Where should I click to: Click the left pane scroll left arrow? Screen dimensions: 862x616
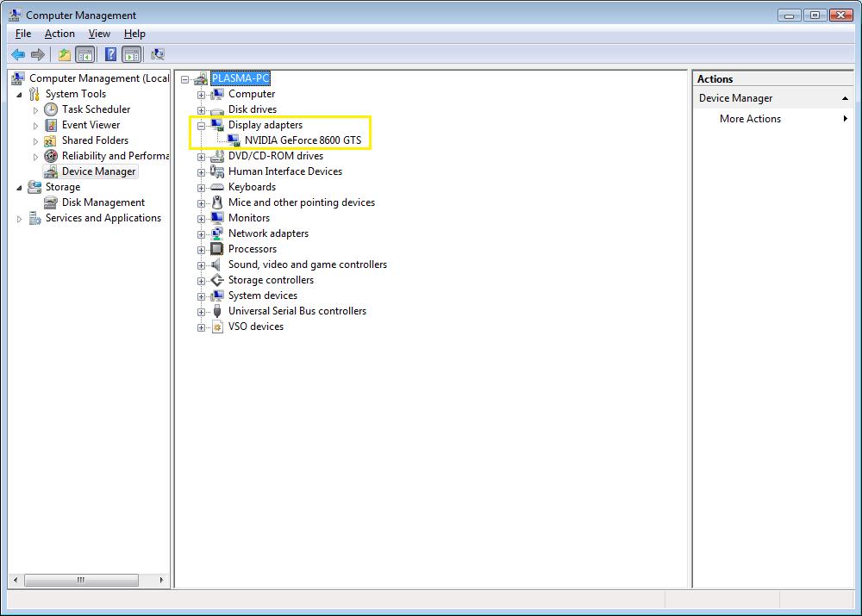[x=16, y=580]
